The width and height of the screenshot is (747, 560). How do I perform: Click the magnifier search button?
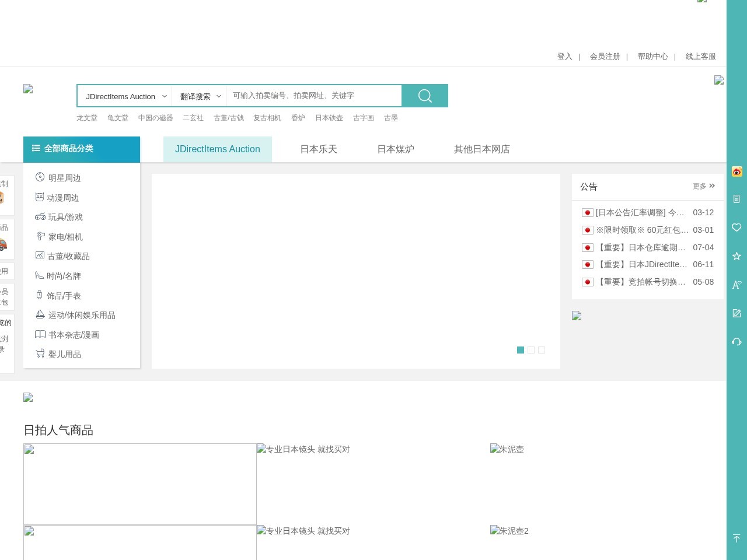pyautogui.click(x=425, y=96)
